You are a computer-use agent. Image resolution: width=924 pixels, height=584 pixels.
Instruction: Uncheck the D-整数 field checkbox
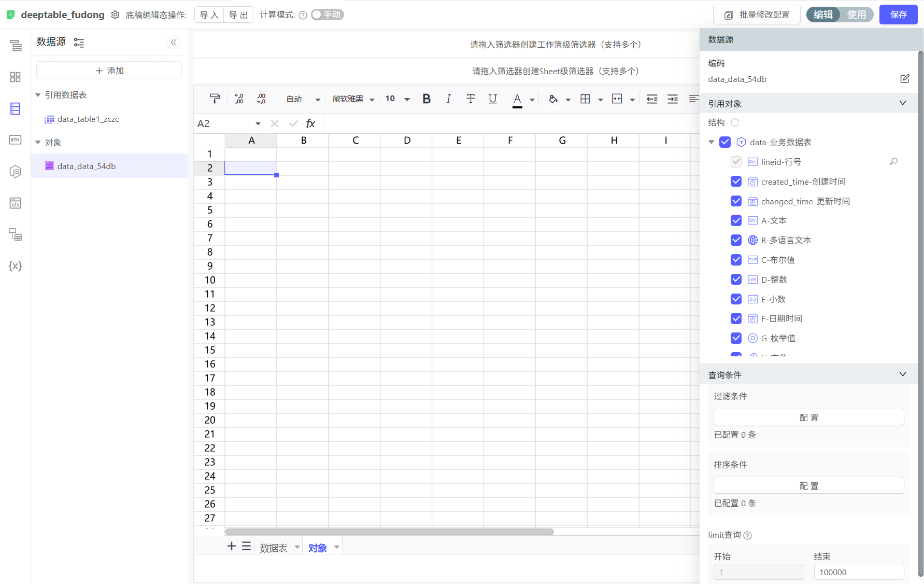736,280
